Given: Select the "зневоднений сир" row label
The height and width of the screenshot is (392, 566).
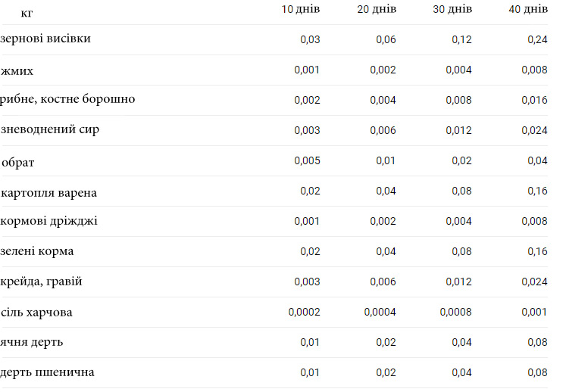Looking at the screenshot, I should (50, 129).
